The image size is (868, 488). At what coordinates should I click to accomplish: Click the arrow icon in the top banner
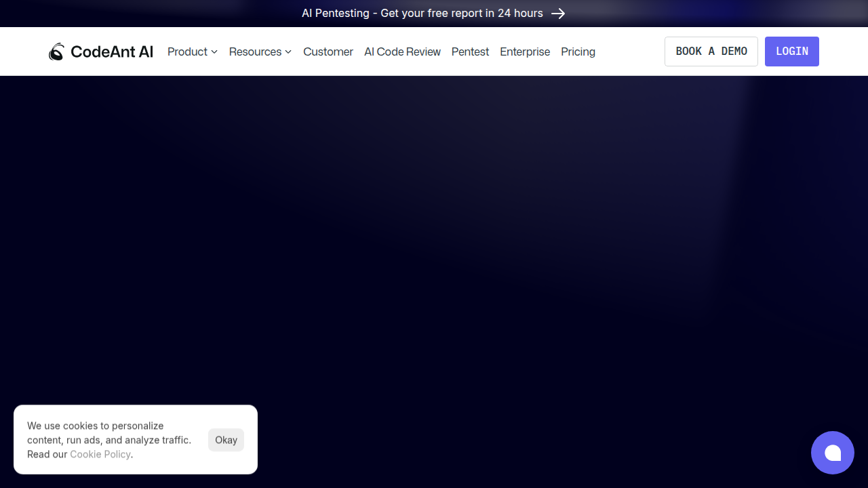(x=558, y=14)
